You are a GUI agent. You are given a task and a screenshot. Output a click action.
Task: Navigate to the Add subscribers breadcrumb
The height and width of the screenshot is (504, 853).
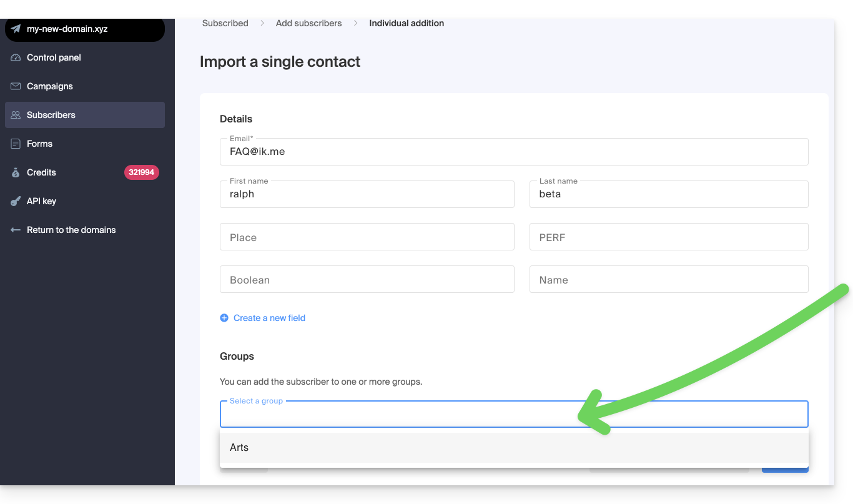pyautogui.click(x=308, y=23)
